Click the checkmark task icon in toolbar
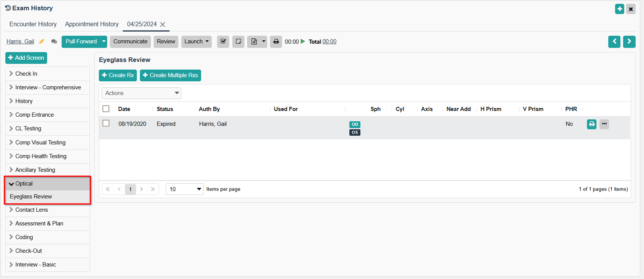The height and width of the screenshot is (279, 644). coord(223,41)
